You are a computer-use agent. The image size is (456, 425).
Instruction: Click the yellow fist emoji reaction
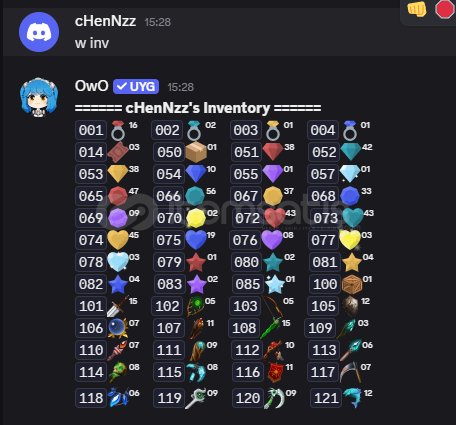click(417, 9)
